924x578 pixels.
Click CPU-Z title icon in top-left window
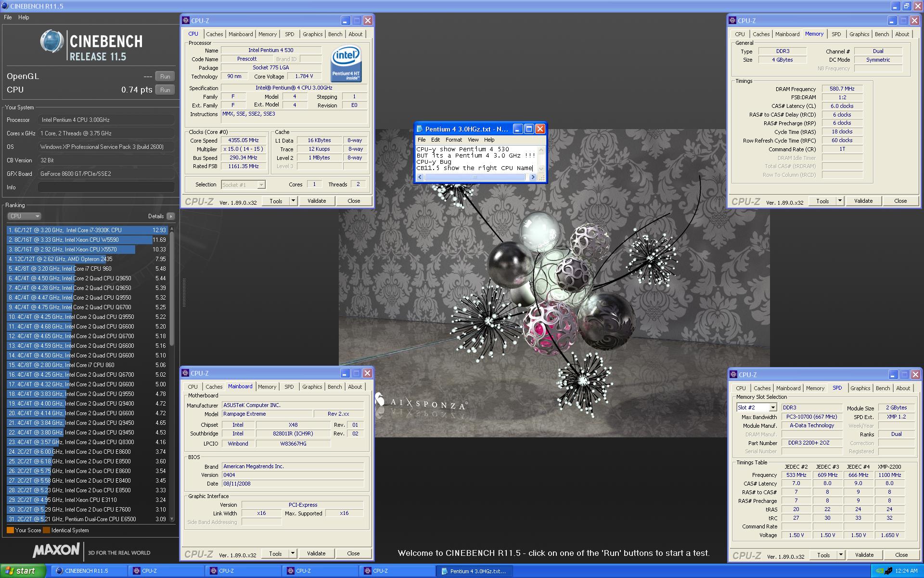pyautogui.click(x=186, y=21)
